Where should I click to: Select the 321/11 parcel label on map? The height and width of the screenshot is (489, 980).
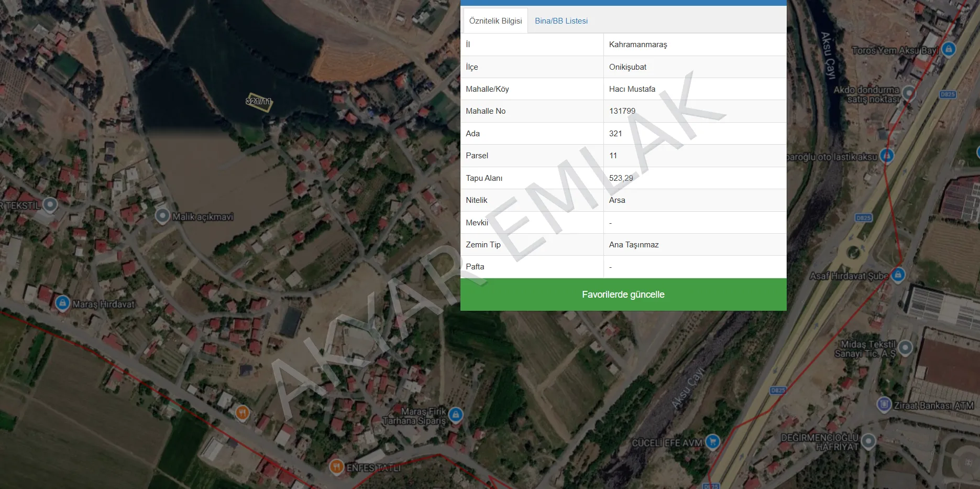259,101
